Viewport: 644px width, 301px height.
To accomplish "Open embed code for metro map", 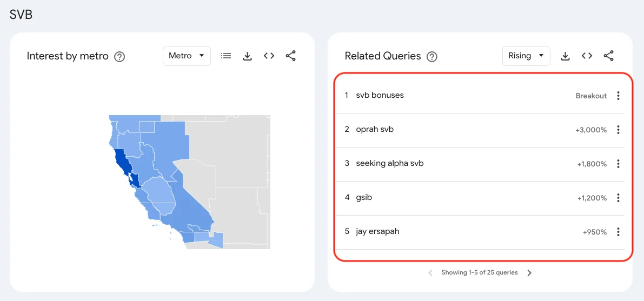I will click(x=269, y=56).
